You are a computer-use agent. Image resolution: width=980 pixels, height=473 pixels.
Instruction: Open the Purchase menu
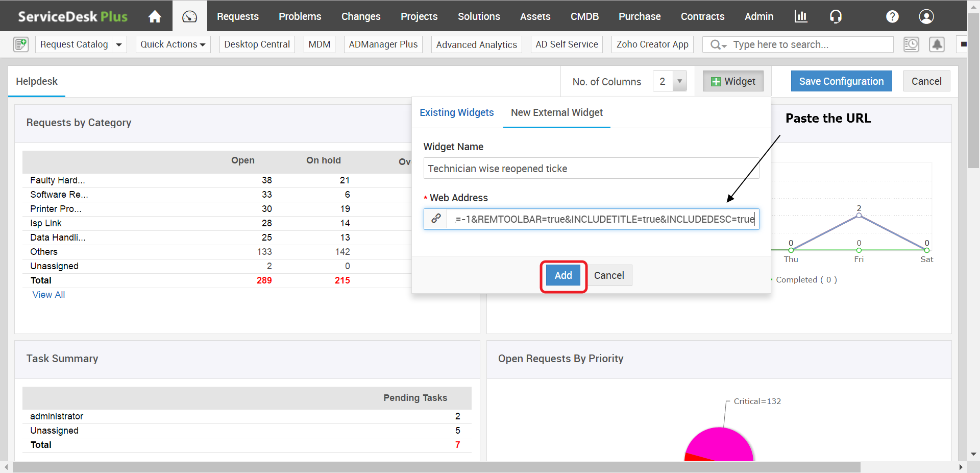pos(640,16)
